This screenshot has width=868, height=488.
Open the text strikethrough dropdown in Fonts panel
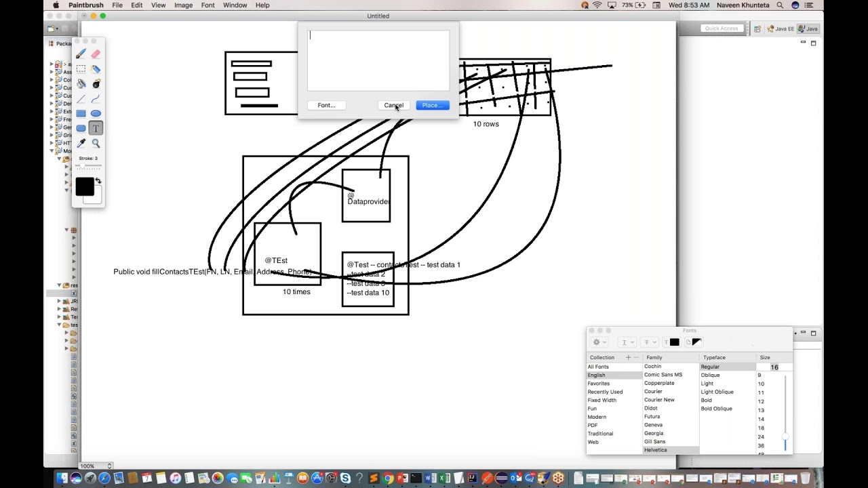[649, 342]
